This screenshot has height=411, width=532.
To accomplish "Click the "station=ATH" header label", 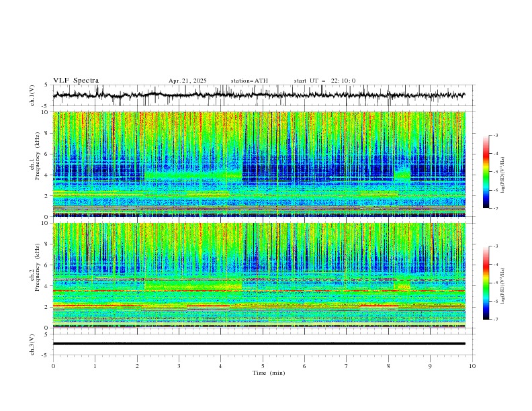I will tap(249, 81).
